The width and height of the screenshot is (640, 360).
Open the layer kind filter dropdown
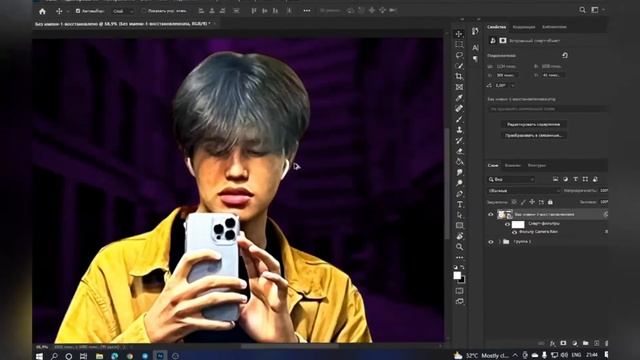tap(511, 180)
